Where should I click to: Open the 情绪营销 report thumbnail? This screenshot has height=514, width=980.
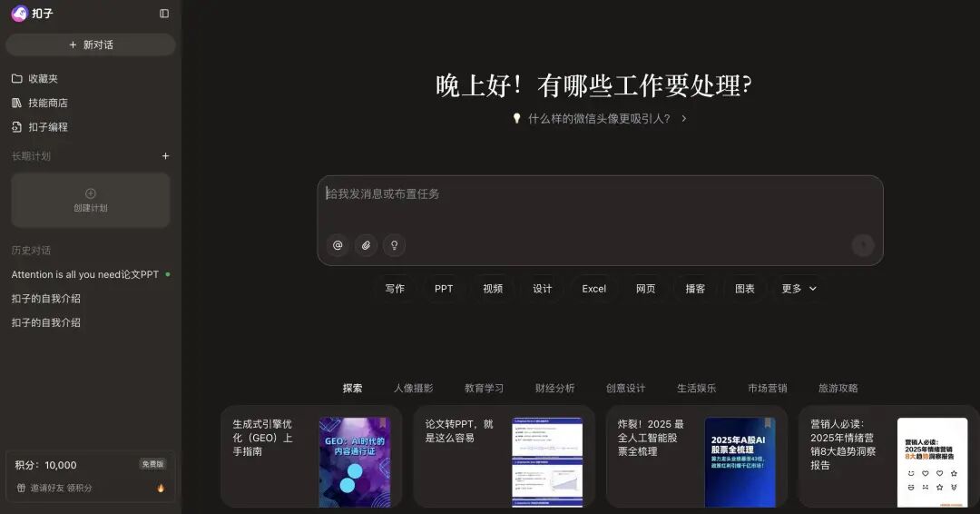click(x=933, y=463)
